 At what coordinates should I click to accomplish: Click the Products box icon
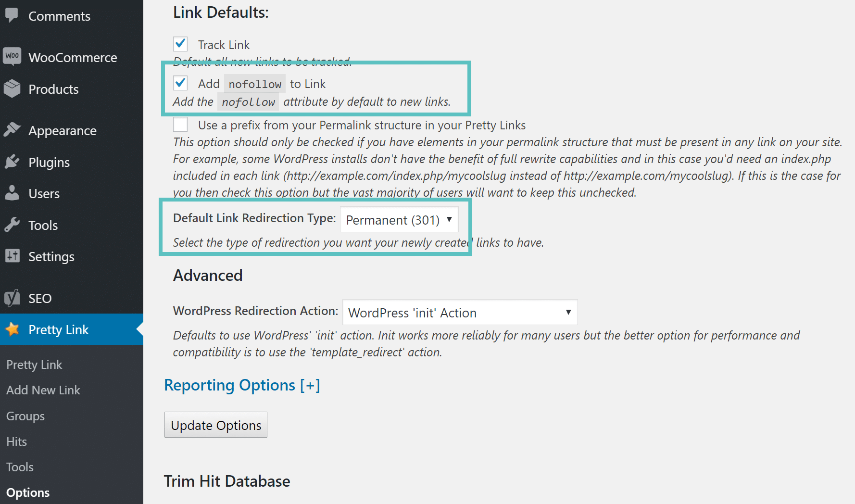click(12, 88)
